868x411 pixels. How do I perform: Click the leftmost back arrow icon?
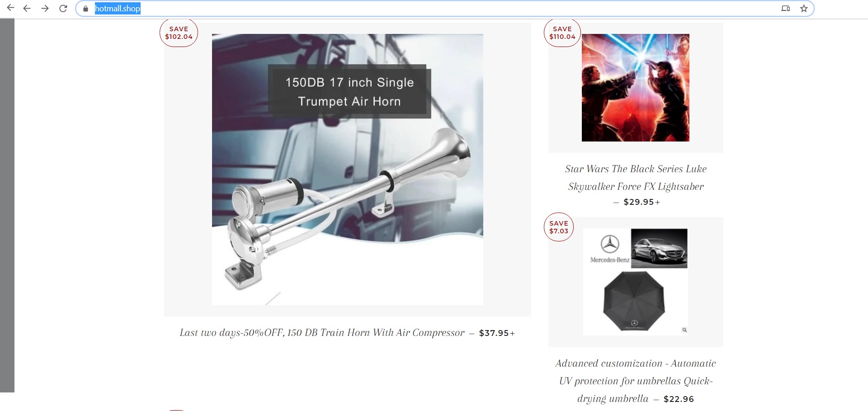pos(10,8)
